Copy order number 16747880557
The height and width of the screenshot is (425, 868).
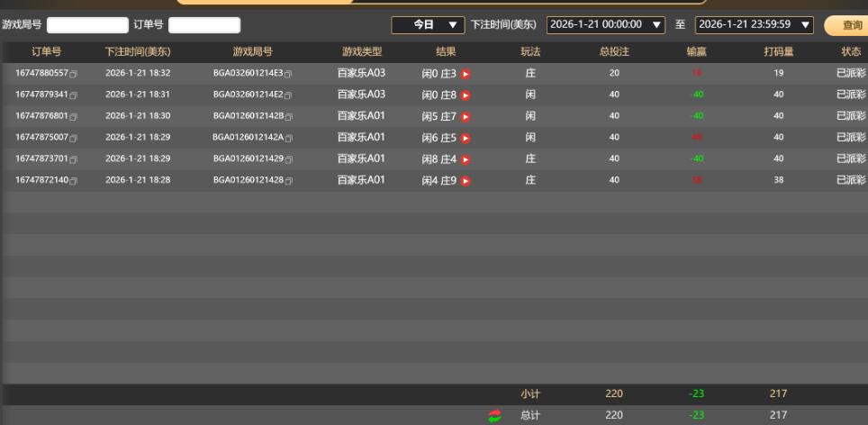tap(74, 73)
